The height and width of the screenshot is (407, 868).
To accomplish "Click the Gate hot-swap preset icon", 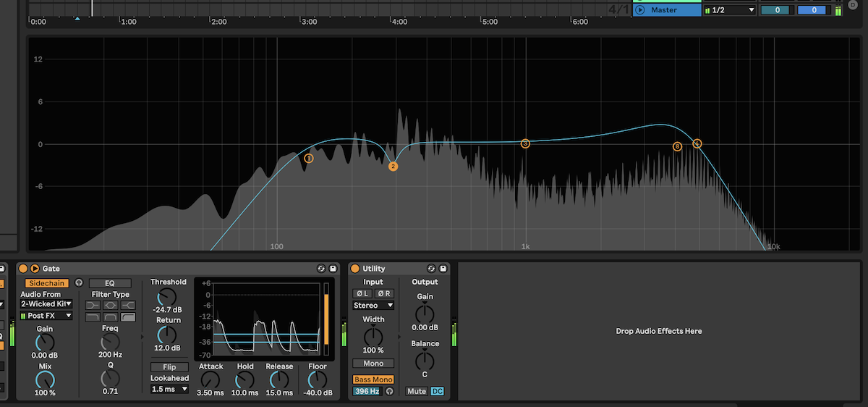I will (x=321, y=269).
